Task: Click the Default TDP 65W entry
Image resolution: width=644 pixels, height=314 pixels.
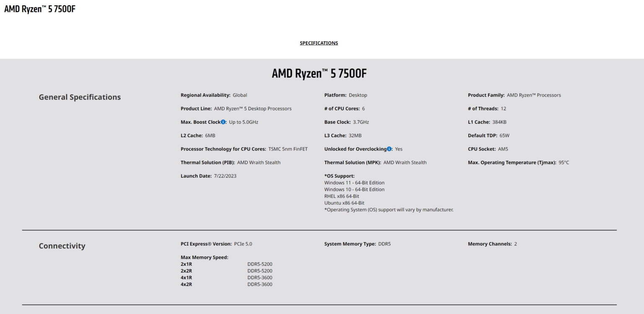Action: 503,135
